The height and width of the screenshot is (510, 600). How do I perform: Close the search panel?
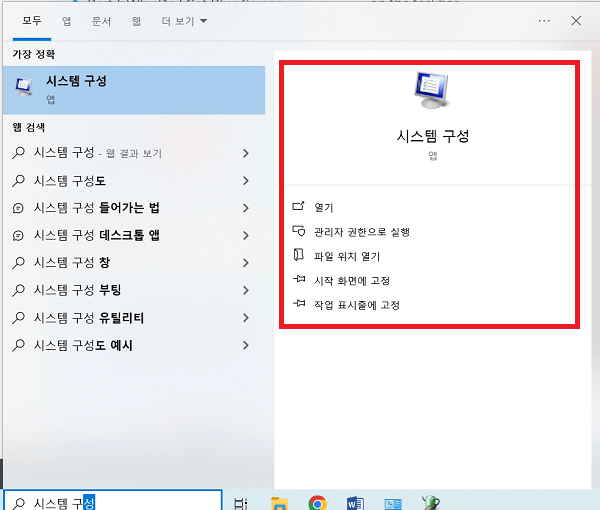pos(576,21)
